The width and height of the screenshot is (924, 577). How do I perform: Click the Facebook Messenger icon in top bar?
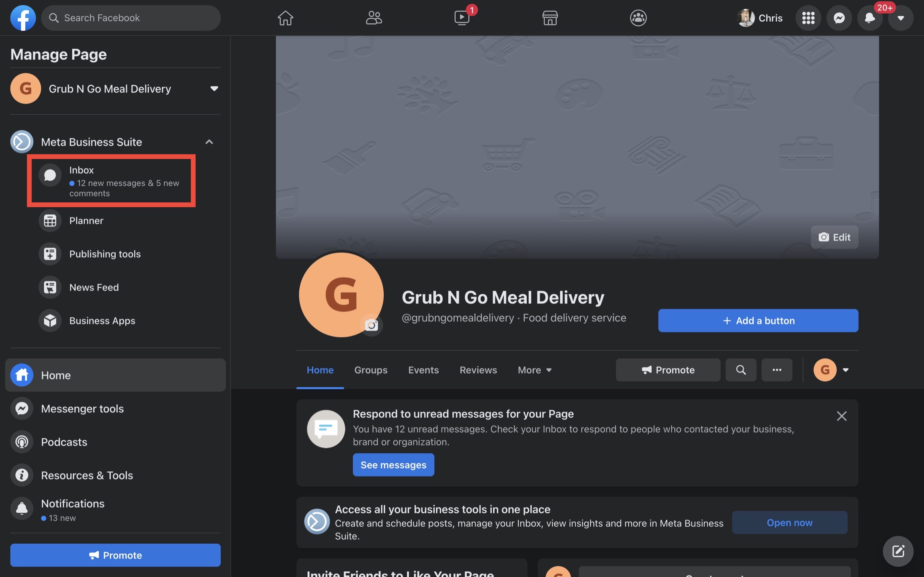pos(839,17)
